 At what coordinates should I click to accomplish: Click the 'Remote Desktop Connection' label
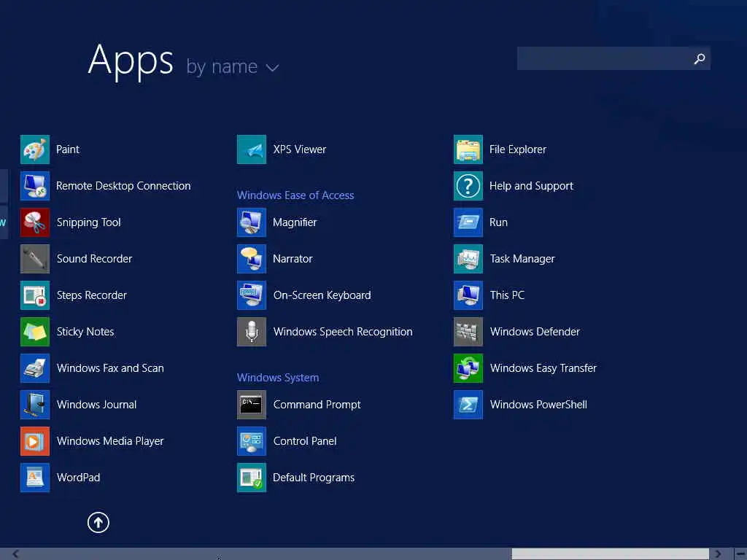coord(123,186)
